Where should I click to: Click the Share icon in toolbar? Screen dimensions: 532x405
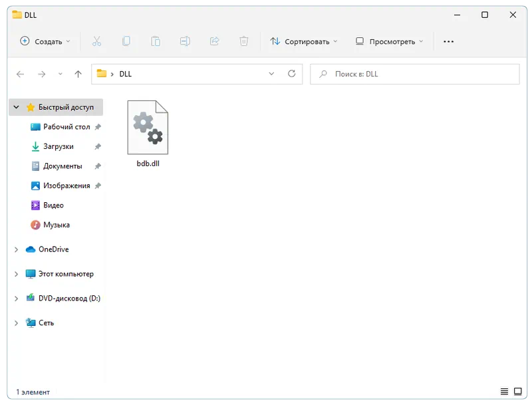tap(214, 41)
